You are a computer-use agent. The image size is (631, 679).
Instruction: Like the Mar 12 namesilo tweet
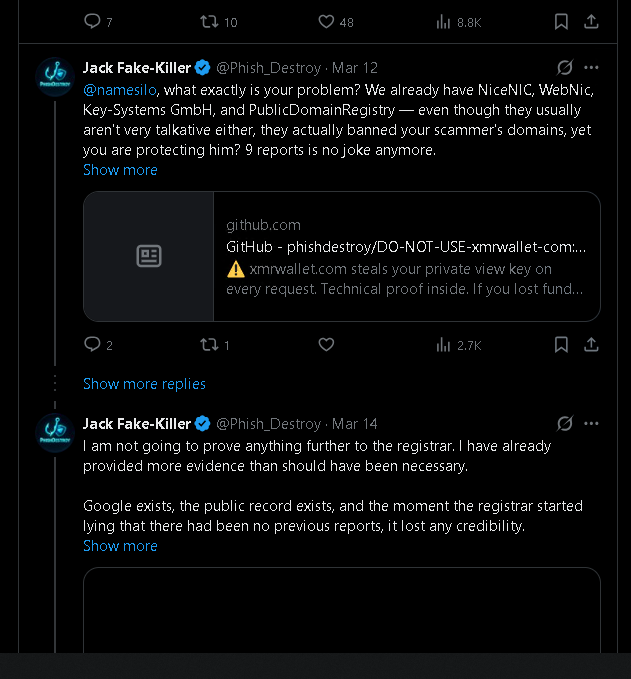[326, 345]
